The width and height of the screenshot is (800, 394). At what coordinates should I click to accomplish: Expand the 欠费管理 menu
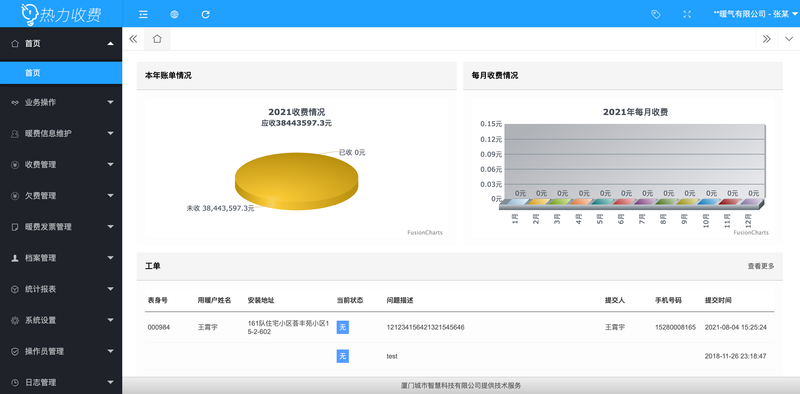click(61, 196)
